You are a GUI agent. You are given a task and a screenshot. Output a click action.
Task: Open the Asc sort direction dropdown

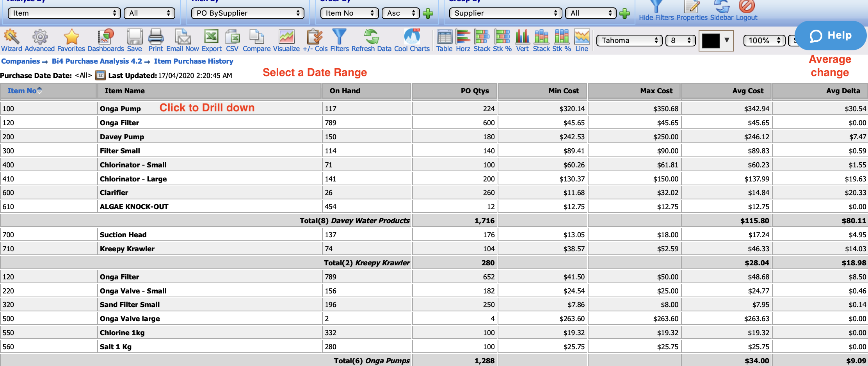(401, 13)
